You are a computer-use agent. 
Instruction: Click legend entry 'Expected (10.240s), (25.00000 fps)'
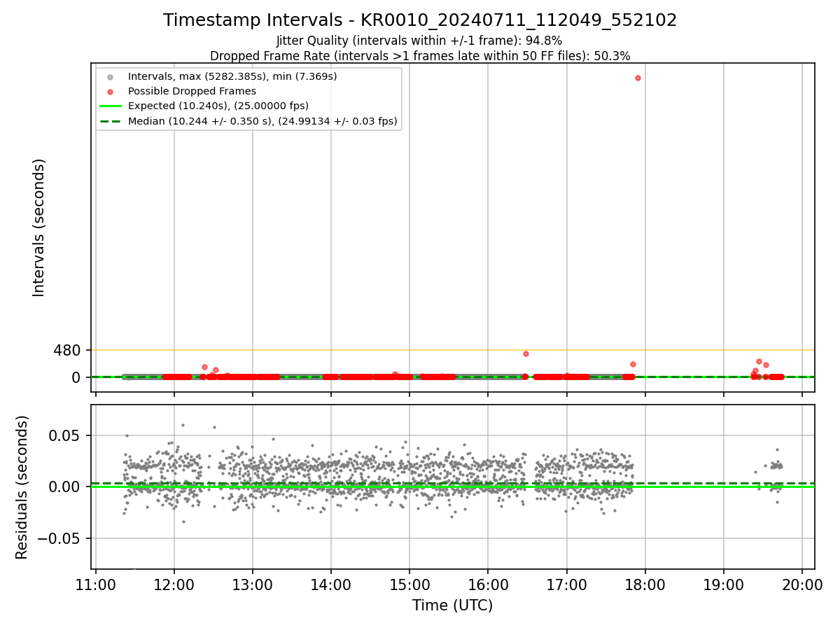[218, 106]
